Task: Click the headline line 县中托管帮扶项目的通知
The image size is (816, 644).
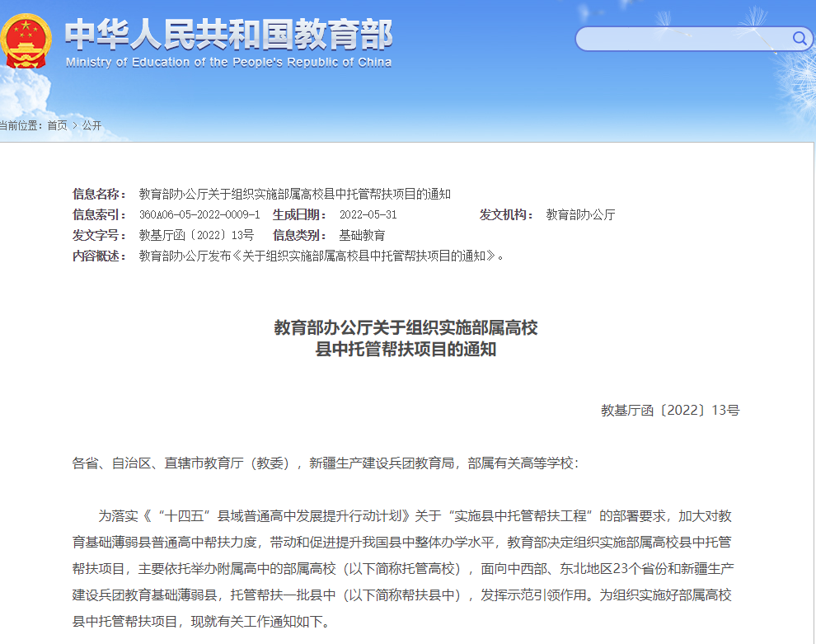Action: click(406, 349)
